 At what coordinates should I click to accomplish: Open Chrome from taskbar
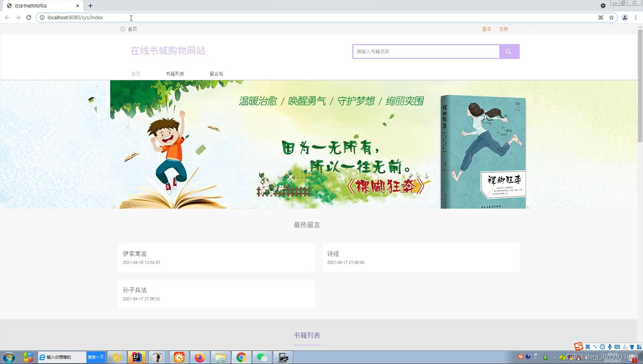[241, 357]
